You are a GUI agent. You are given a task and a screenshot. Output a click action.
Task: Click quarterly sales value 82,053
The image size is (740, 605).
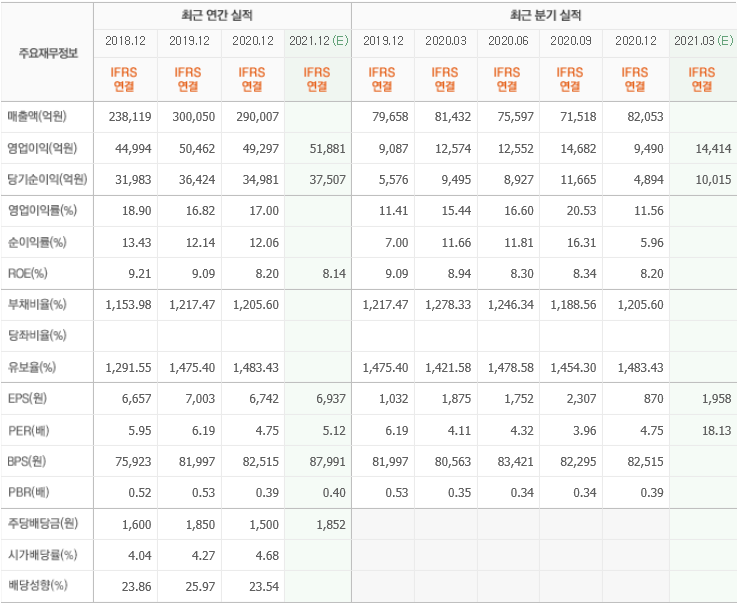tap(645, 117)
